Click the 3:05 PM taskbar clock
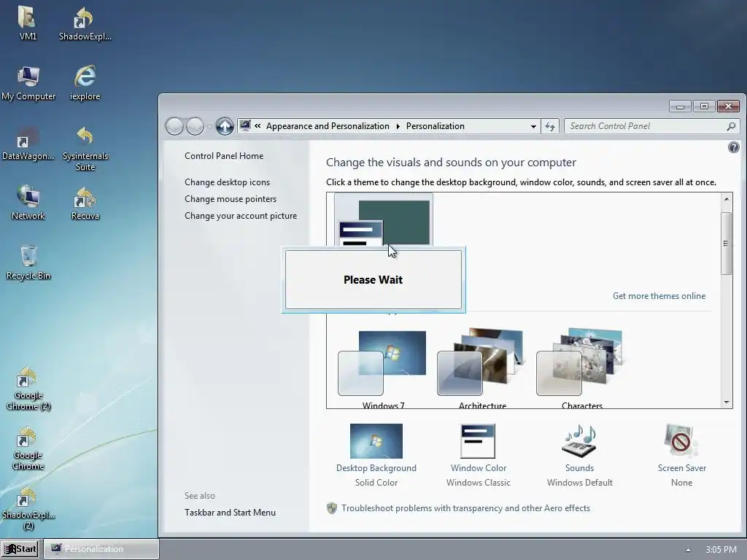 click(721, 550)
